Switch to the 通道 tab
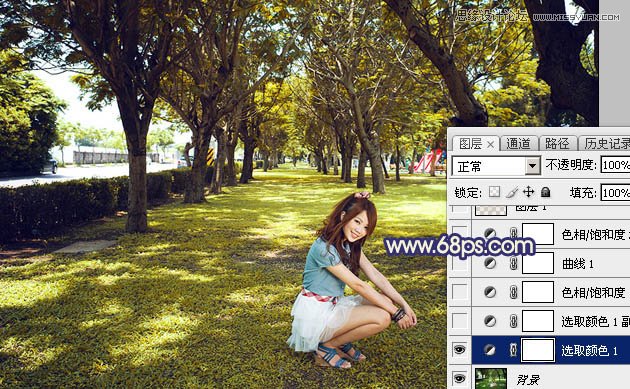The height and width of the screenshot is (389, 630). (x=518, y=143)
